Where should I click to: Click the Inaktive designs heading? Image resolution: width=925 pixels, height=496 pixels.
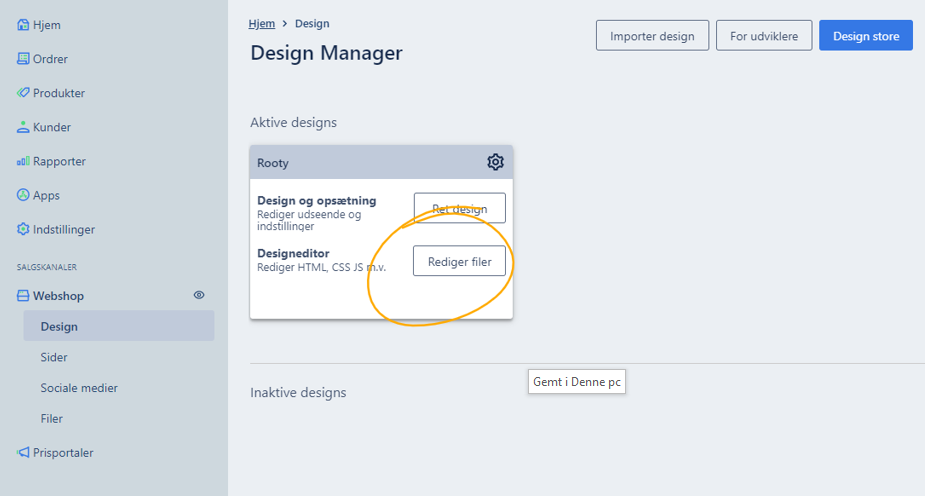(x=298, y=392)
